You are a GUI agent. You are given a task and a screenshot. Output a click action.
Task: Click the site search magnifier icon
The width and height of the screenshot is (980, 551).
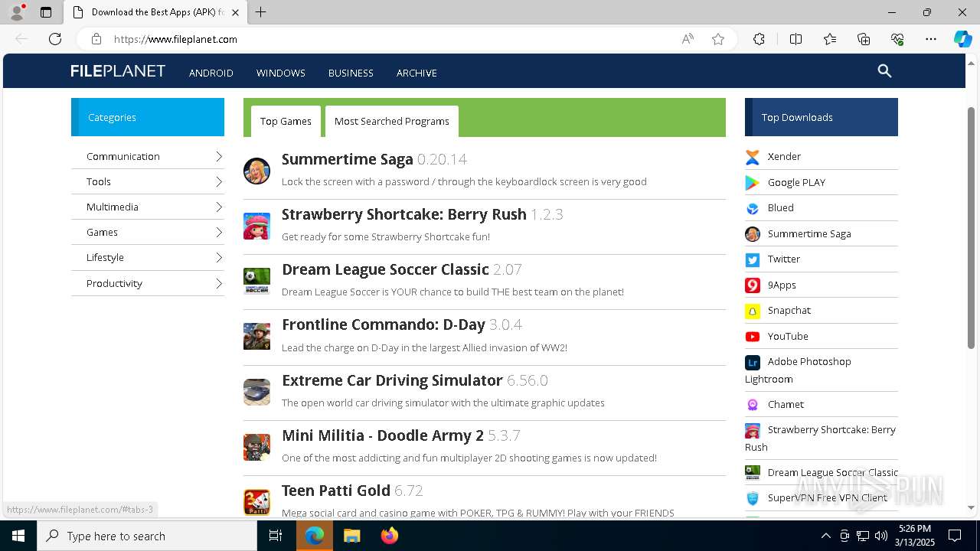pyautogui.click(x=884, y=71)
